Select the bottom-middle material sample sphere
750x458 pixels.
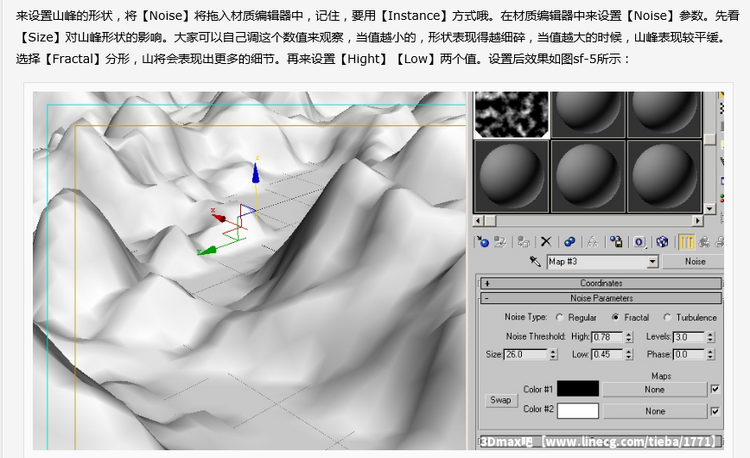(x=588, y=176)
